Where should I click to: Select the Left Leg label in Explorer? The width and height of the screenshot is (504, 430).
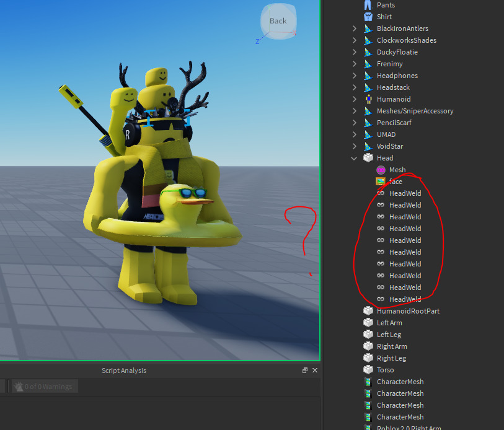click(x=389, y=335)
